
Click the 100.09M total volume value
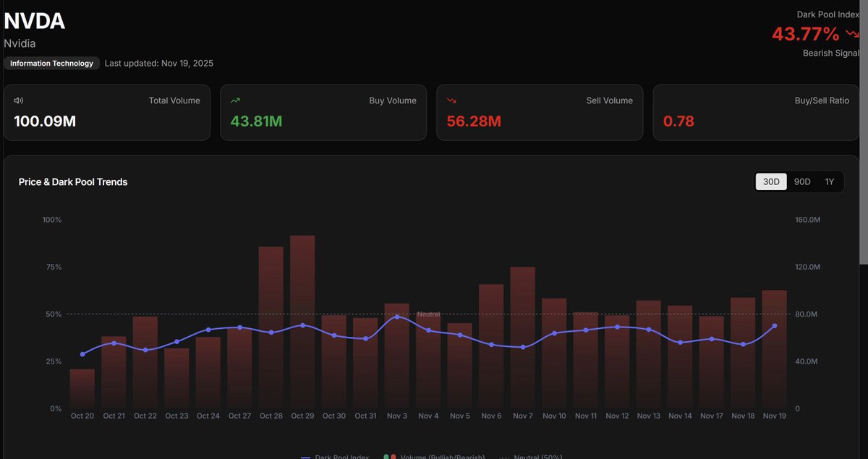(x=45, y=121)
